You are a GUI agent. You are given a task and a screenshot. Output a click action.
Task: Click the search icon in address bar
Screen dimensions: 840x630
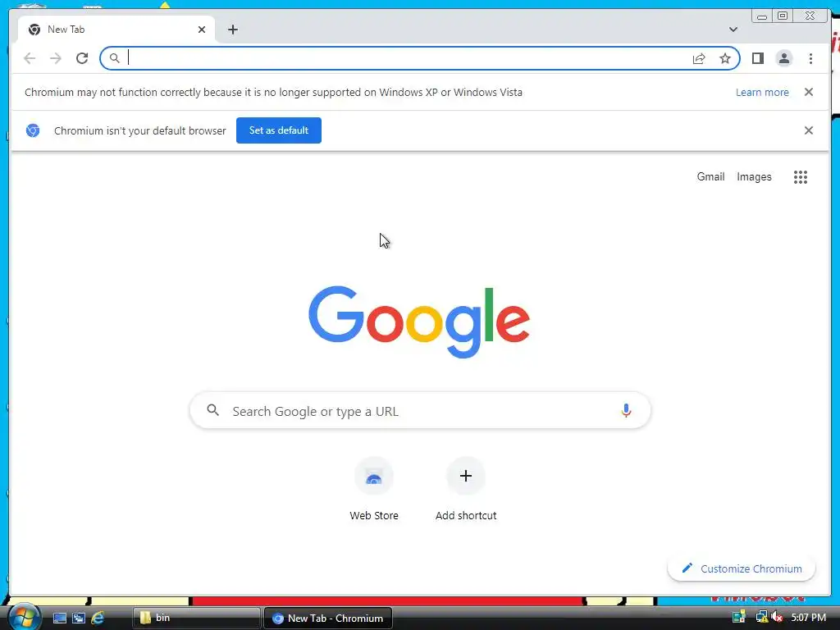click(x=114, y=58)
